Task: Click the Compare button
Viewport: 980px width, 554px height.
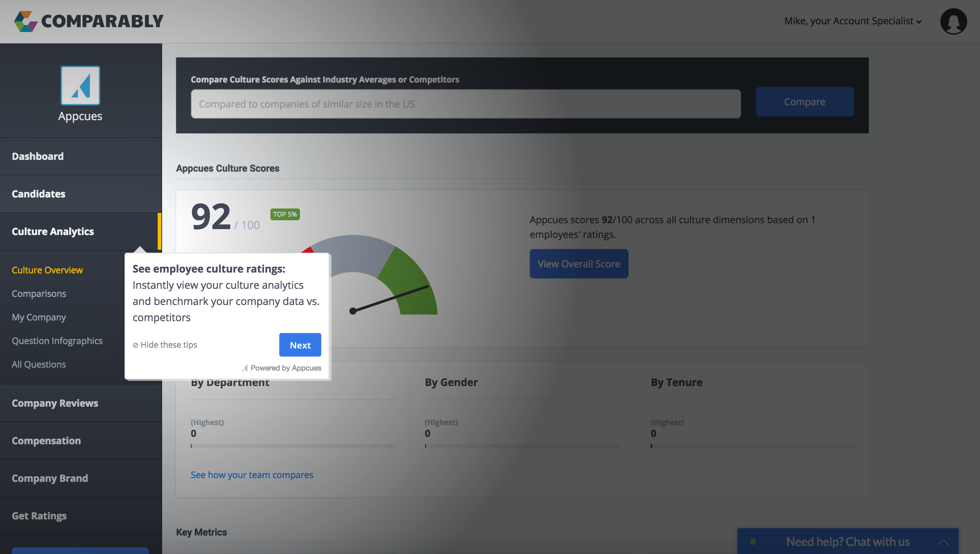Action: coord(805,102)
